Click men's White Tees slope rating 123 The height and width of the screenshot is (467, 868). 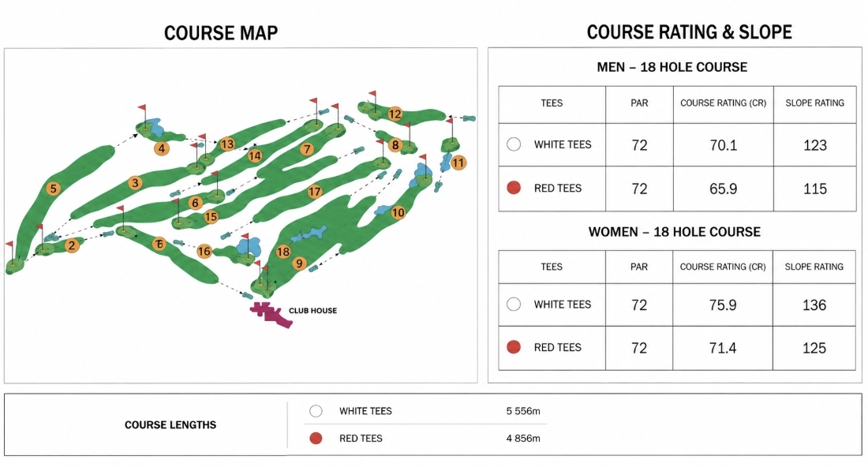815,145
